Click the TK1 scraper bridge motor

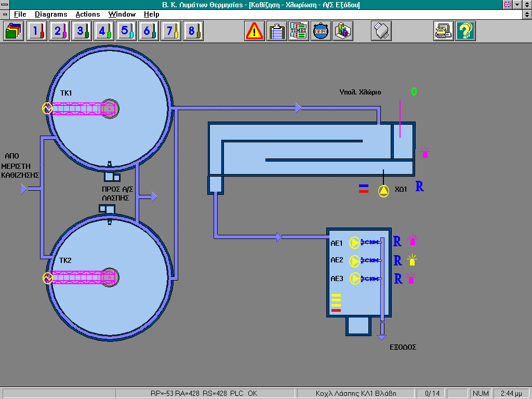coord(47,108)
